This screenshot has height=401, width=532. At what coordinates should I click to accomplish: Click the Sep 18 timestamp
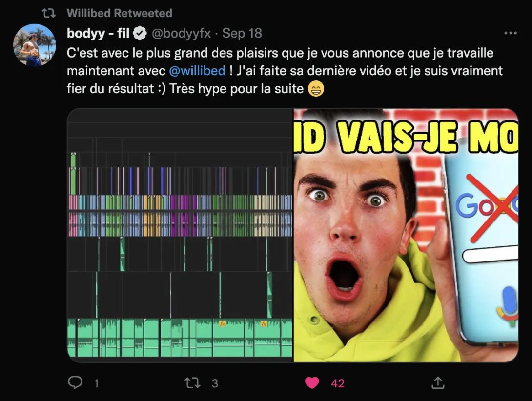click(242, 33)
